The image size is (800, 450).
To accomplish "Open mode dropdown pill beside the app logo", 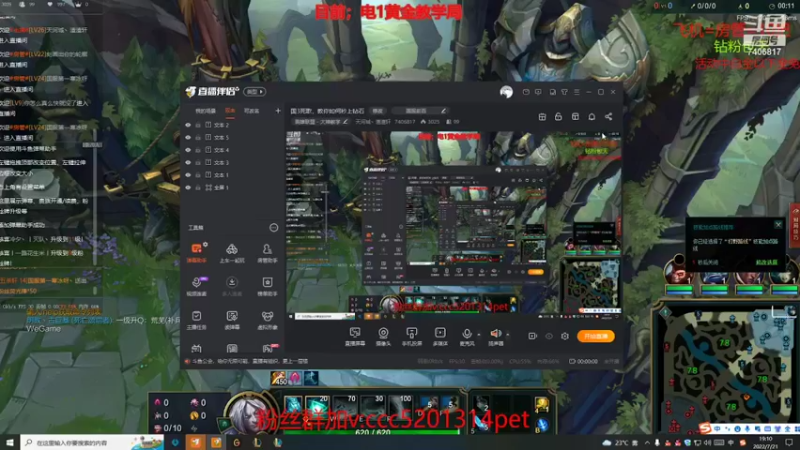I will click(x=255, y=92).
